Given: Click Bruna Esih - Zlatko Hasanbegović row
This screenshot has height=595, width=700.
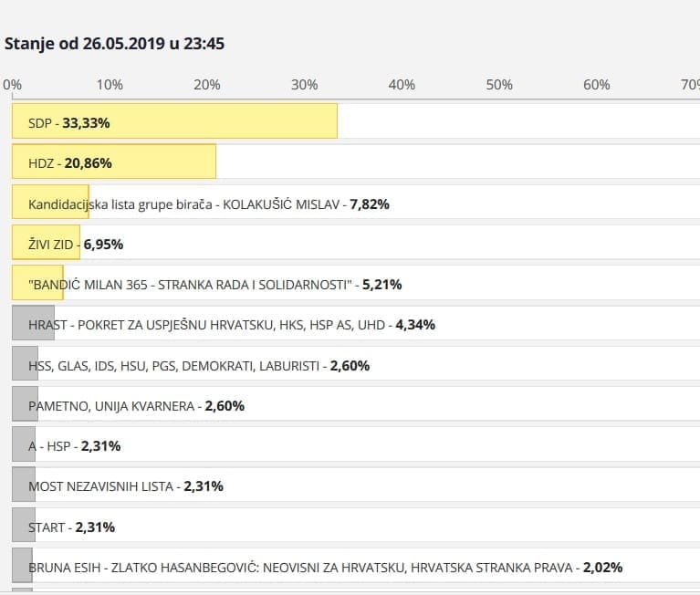Looking at the screenshot, I should pyautogui.click(x=325, y=568).
